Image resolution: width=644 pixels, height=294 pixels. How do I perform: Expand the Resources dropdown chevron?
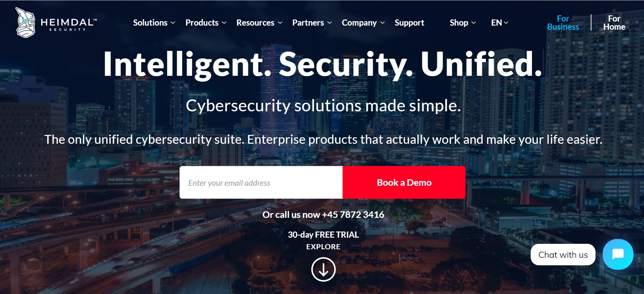pyautogui.click(x=280, y=23)
